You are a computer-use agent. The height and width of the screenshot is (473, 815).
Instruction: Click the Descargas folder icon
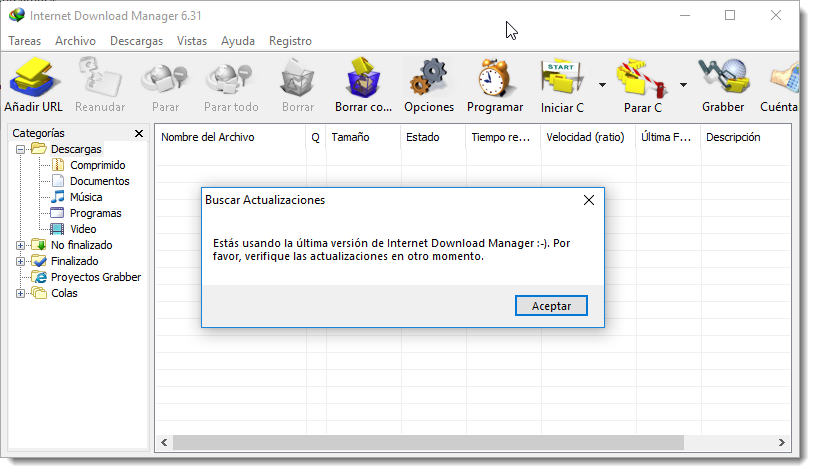(39, 149)
